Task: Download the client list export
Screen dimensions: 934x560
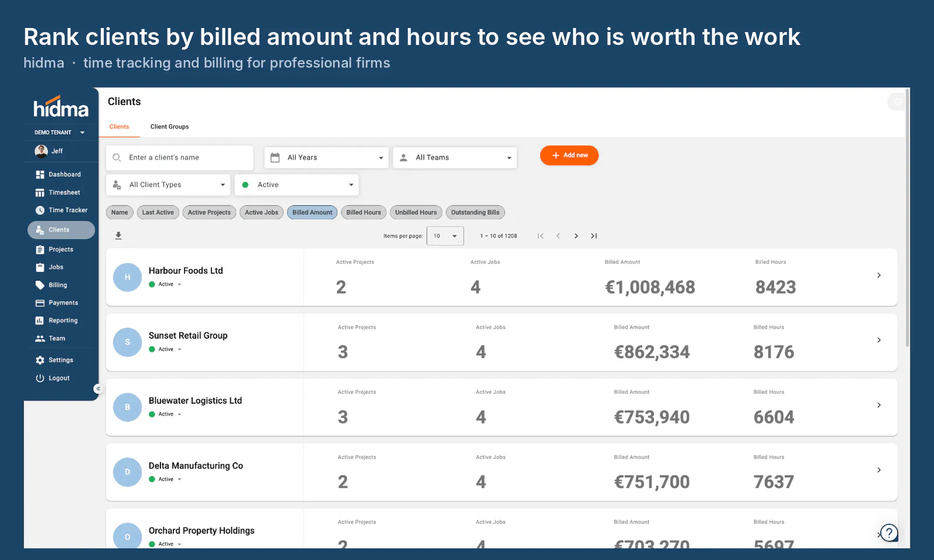Action: [x=119, y=236]
